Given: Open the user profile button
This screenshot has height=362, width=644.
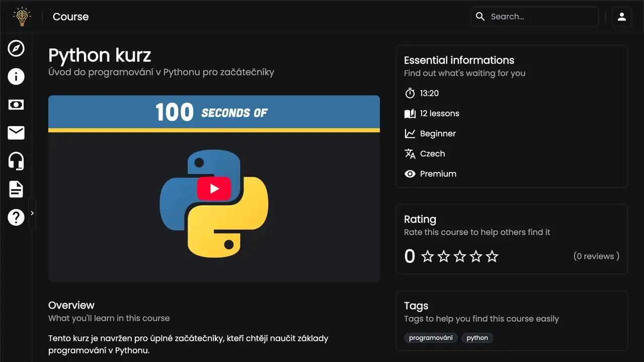Looking at the screenshot, I should coord(622,17).
